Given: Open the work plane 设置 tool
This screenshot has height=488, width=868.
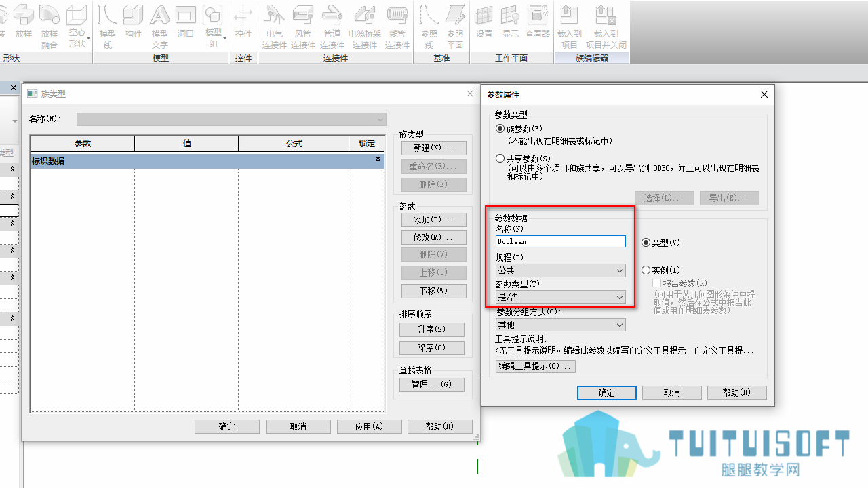Looking at the screenshot, I should pyautogui.click(x=484, y=20).
